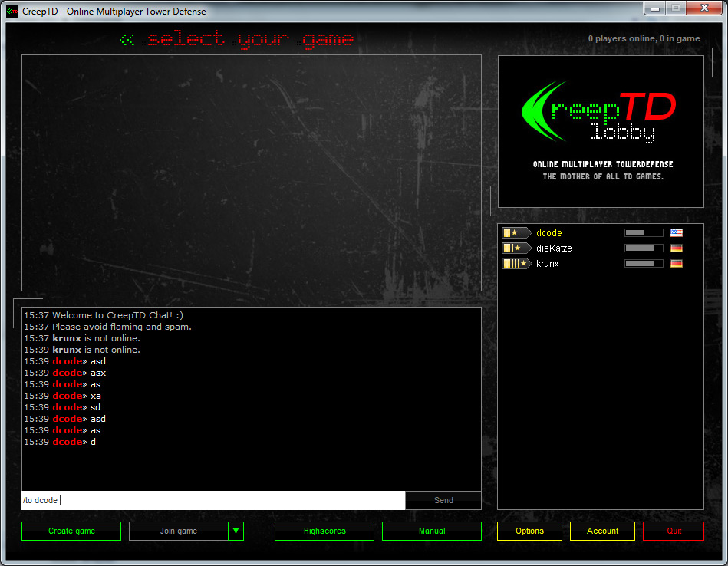
Task: Click the 'dcode» d' chat line
Action: (60, 442)
